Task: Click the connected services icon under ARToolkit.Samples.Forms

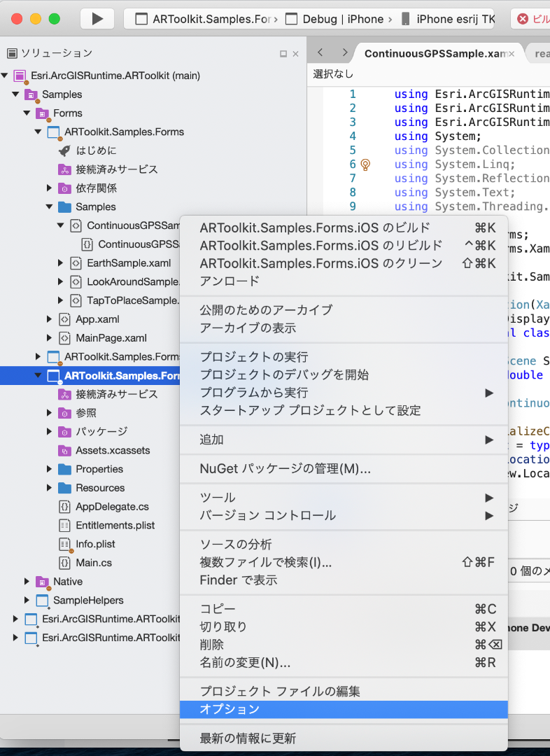Action: pos(64,169)
